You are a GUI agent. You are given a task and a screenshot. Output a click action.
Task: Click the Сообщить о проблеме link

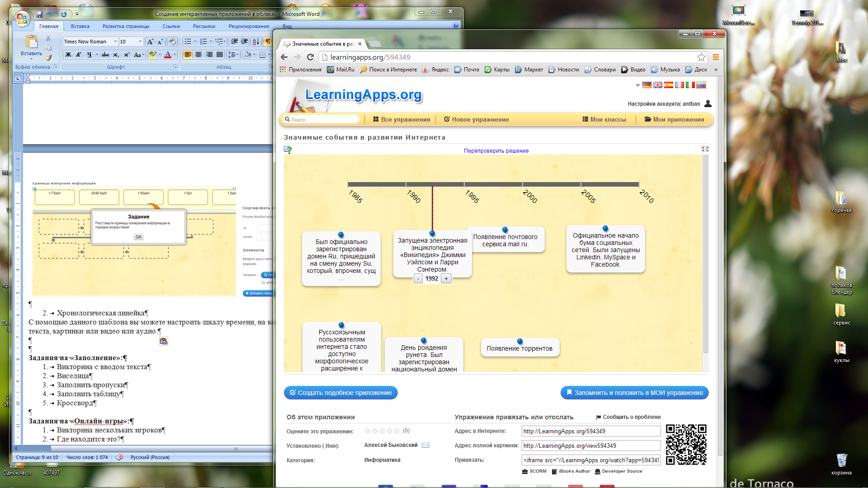[x=628, y=417]
